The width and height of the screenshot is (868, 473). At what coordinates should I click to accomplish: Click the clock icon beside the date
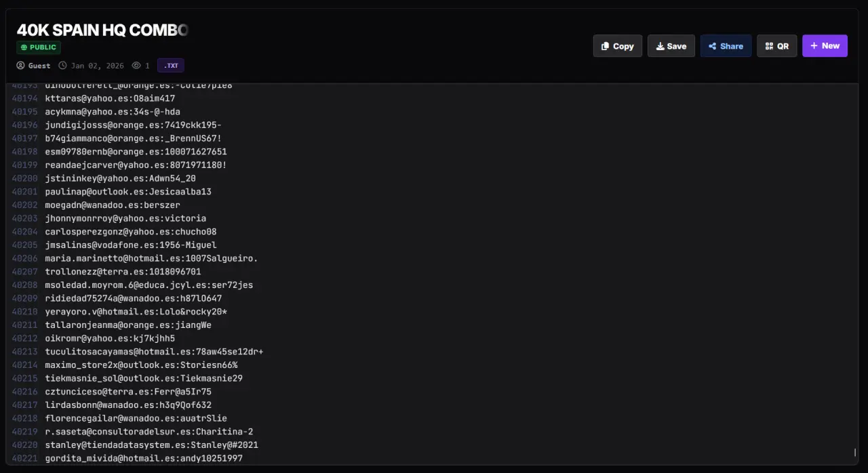(x=63, y=66)
